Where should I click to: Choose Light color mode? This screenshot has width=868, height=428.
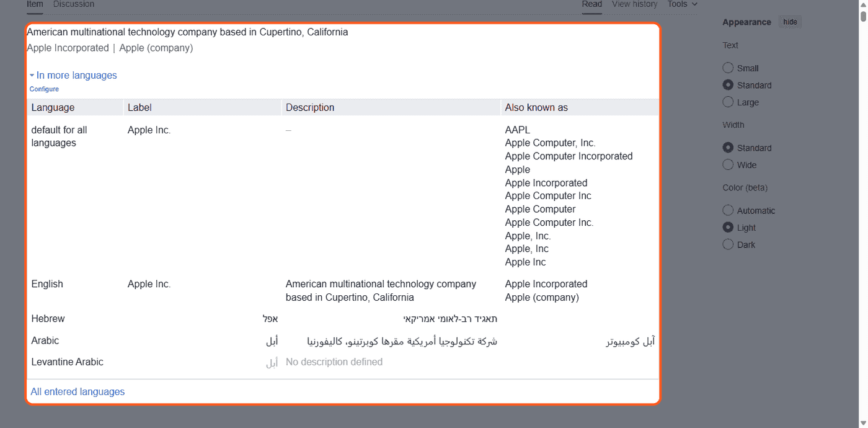coord(728,227)
